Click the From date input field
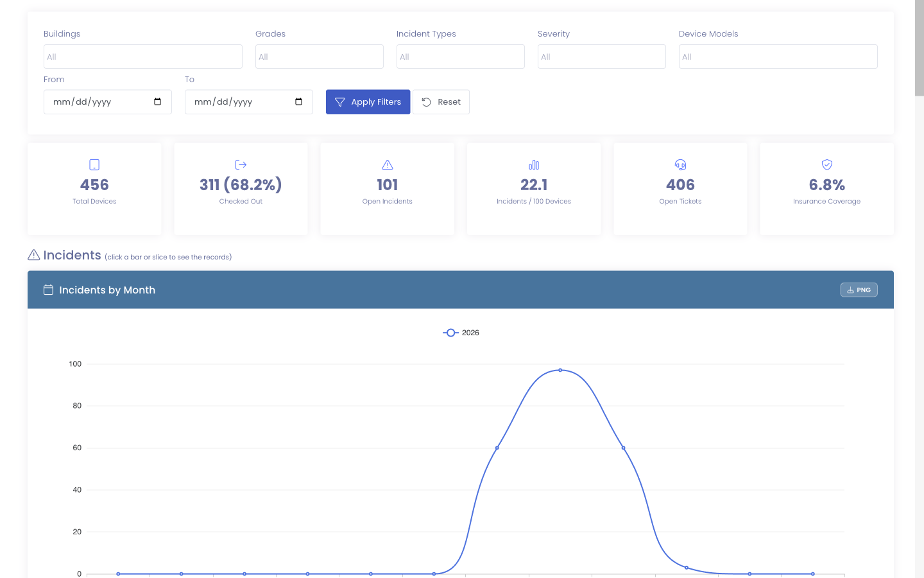This screenshot has width=924, height=578. click(108, 102)
